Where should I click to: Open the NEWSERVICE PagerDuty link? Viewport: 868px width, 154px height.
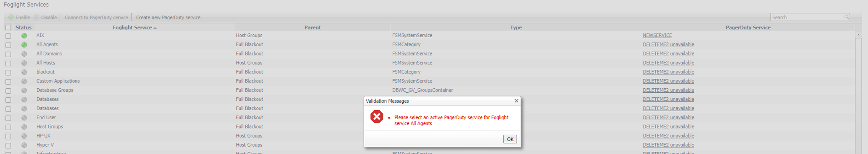657,35
